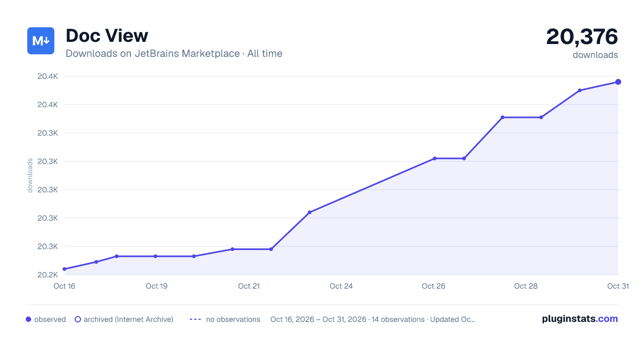Click the 'observed' legend label
The image size is (644, 338).
pyautogui.click(x=50, y=319)
